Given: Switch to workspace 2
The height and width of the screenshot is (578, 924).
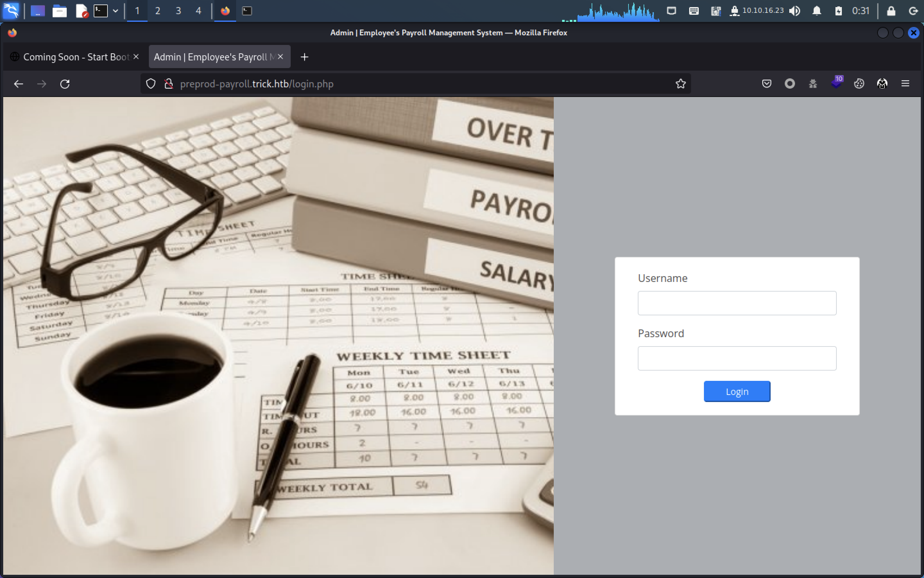Looking at the screenshot, I should pyautogui.click(x=158, y=11).
